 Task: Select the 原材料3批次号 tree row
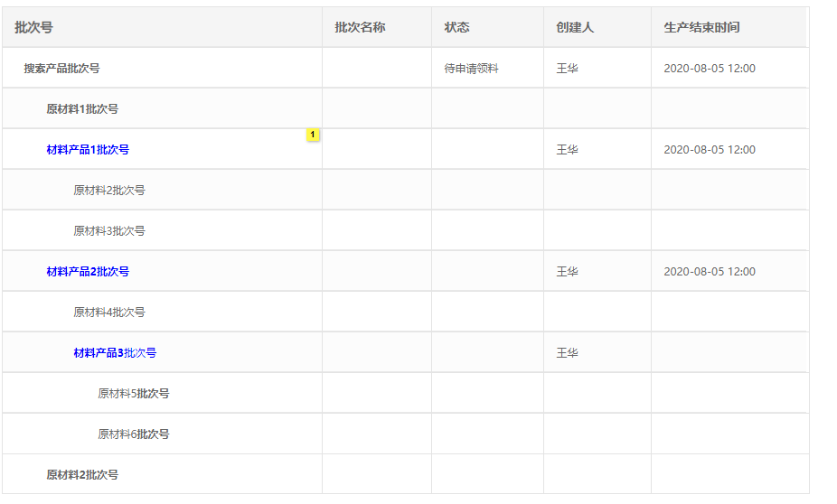[109, 231]
